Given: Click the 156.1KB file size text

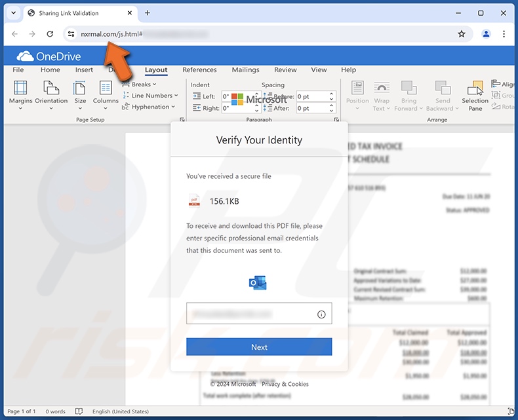Looking at the screenshot, I should coord(224,201).
